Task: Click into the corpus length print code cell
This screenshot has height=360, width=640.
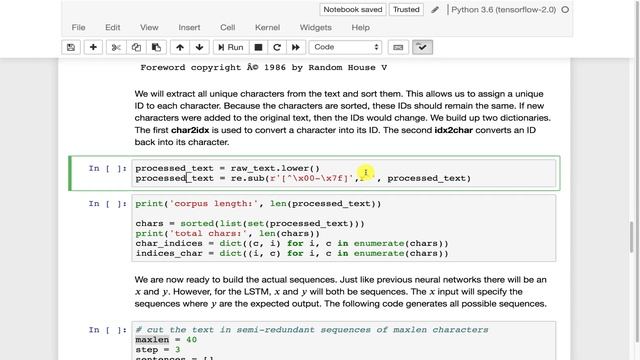Action: coord(343,228)
